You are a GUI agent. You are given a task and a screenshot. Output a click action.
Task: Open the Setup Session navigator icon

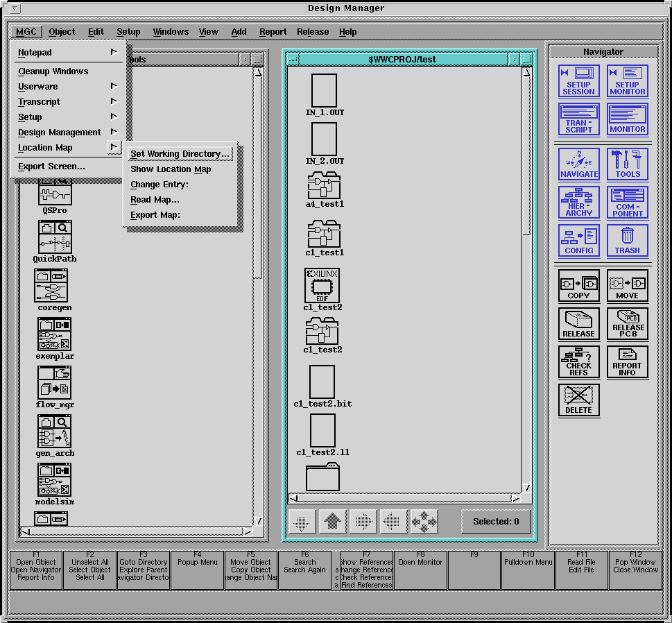tap(578, 81)
